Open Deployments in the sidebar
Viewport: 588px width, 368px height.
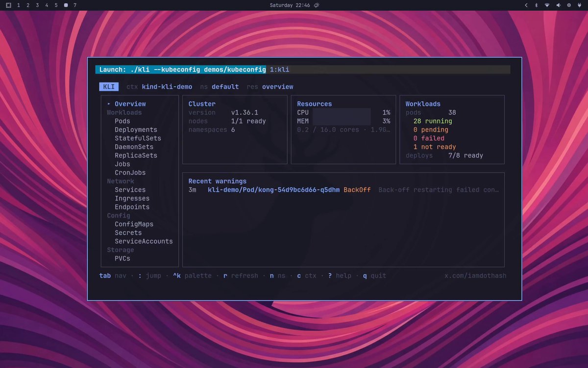136,130
